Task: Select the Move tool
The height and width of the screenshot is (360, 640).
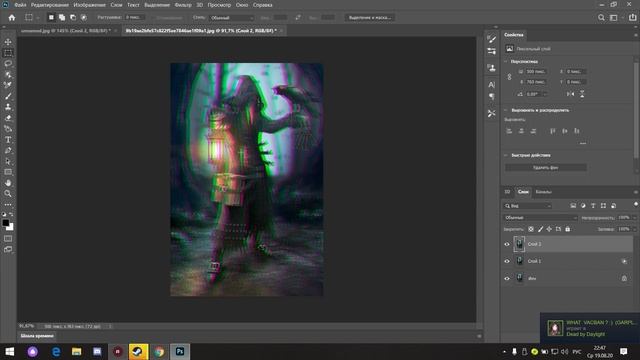Action: coord(8,42)
